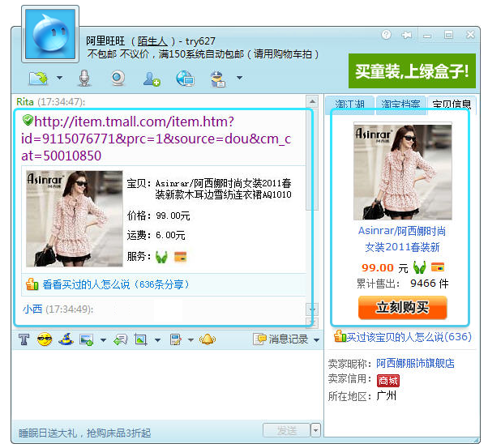Click the send file icon in top toolbar
488x448 pixels.
(38, 78)
